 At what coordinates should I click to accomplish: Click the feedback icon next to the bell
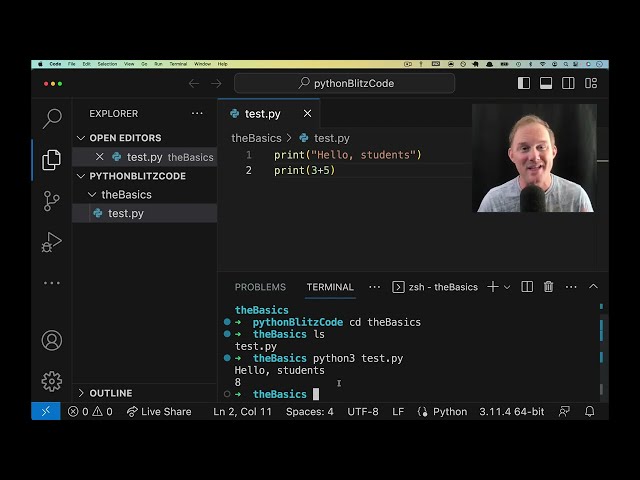[564, 411]
